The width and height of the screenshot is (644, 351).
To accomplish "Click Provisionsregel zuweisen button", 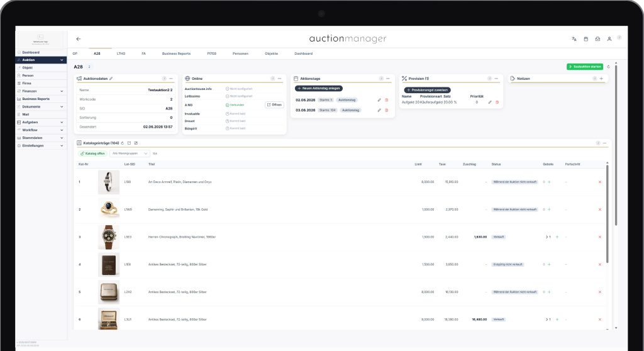I will click(x=427, y=90).
